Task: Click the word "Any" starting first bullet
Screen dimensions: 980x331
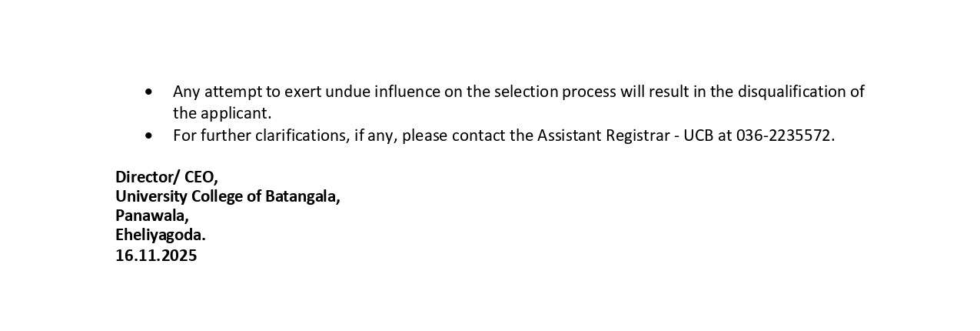Action: point(186,92)
